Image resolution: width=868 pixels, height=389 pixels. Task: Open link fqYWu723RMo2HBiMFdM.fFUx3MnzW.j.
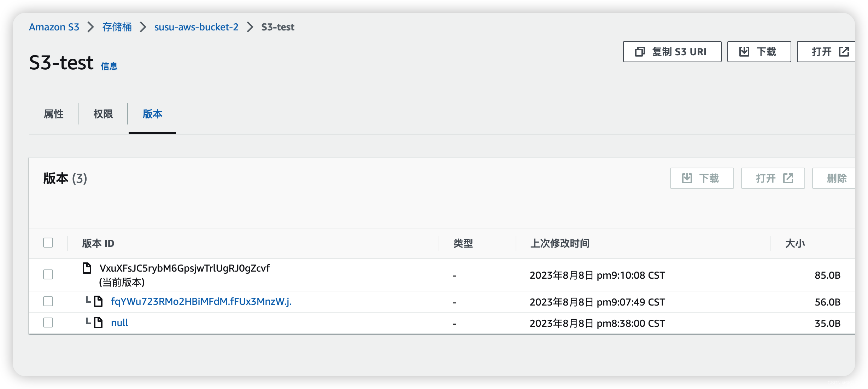201,302
